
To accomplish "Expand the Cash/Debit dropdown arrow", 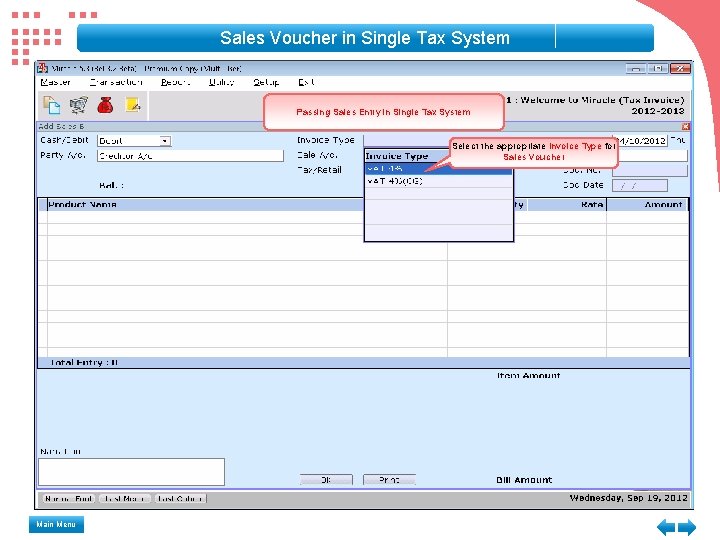I will (165, 141).
